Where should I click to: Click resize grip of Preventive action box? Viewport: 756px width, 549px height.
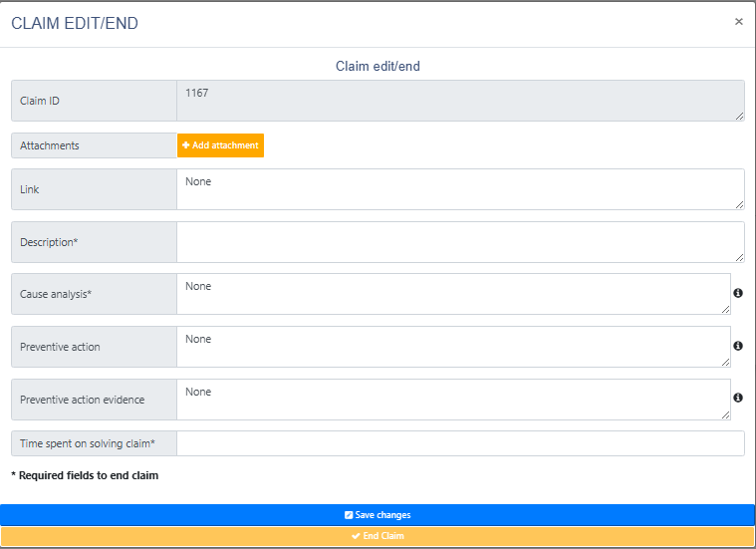tap(725, 362)
